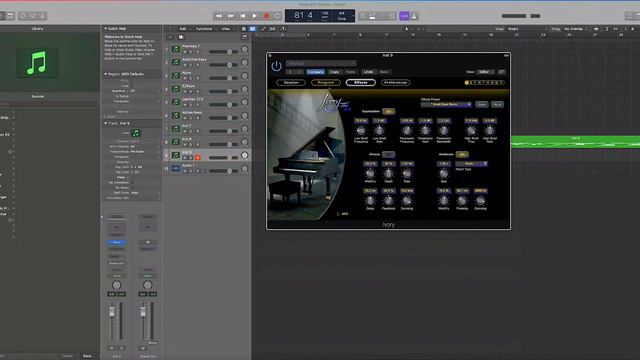This screenshot has height=360, width=640.
Task: Click the left channel strip pan knob
Action: (116, 285)
